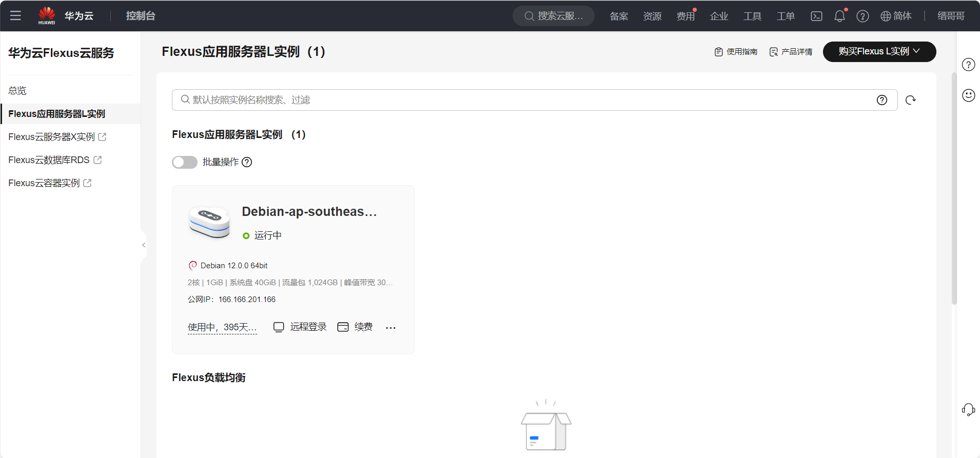Click the search box help icon
Image resolution: width=980 pixels, height=458 pixels.
881,100
